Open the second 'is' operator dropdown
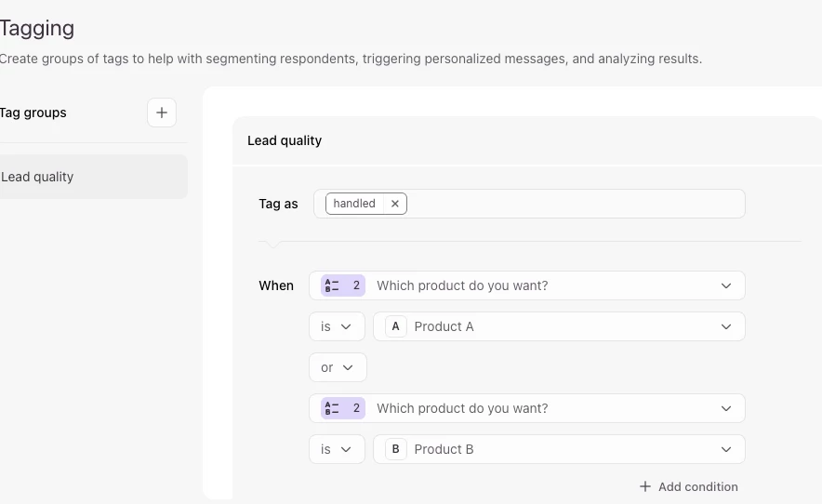The width and height of the screenshot is (822, 504). coord(337,449)
